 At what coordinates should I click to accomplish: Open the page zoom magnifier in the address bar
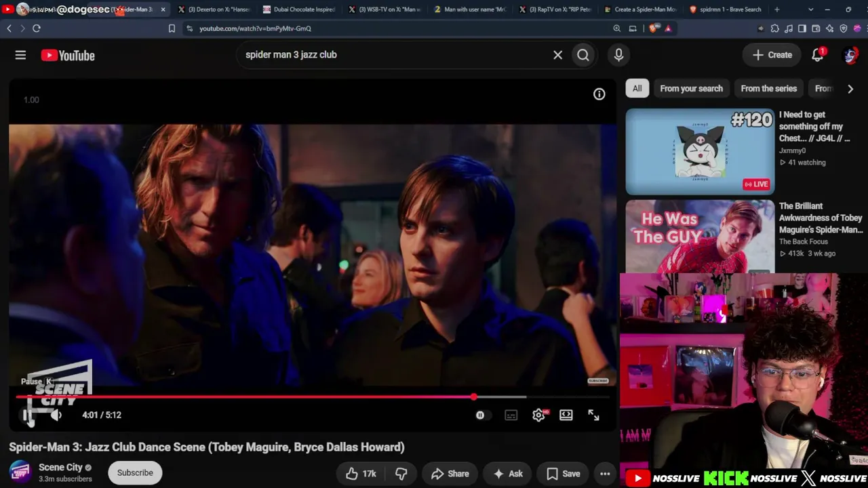pos(616,28)
